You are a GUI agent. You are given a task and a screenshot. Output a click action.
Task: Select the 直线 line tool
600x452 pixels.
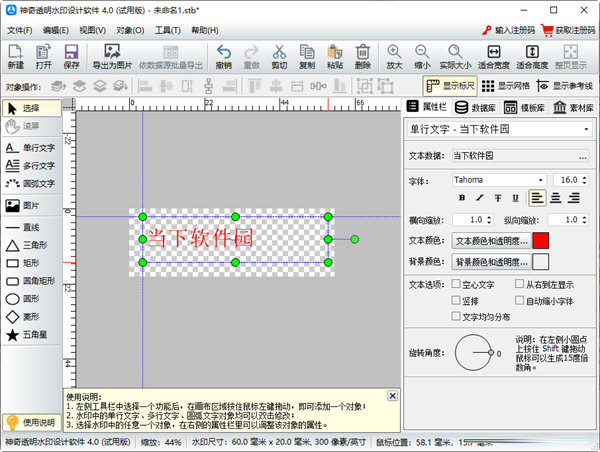32,227
